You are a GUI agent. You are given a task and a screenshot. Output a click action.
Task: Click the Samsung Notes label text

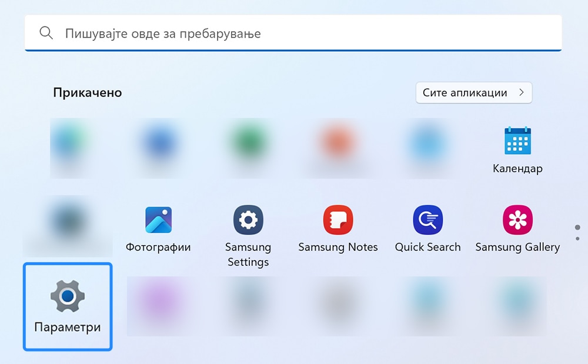coord(338,247)
